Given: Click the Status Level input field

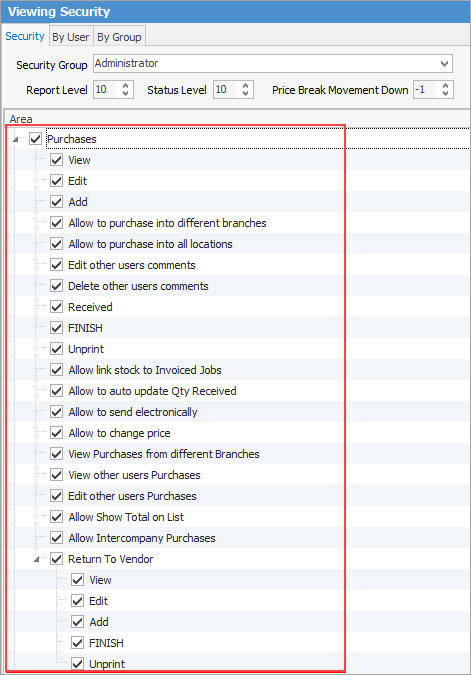Looking at the screenshot, I should 227,90.
